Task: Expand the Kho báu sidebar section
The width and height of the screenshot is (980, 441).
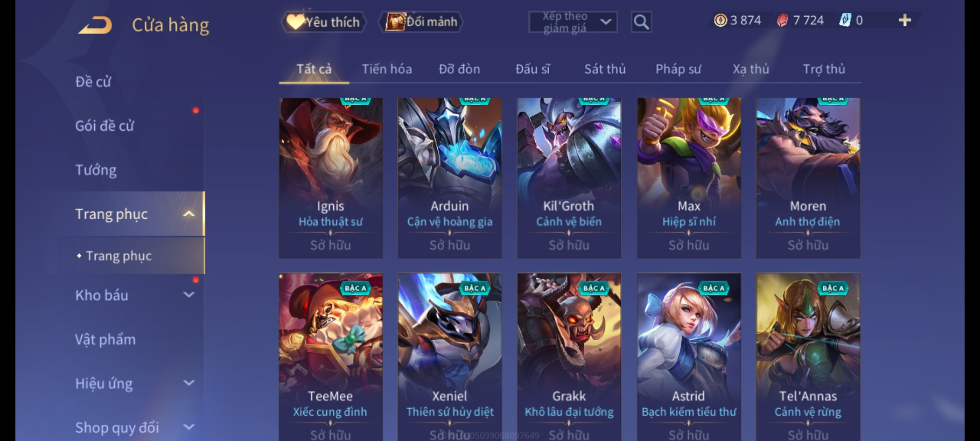Action: coord(189,294)
